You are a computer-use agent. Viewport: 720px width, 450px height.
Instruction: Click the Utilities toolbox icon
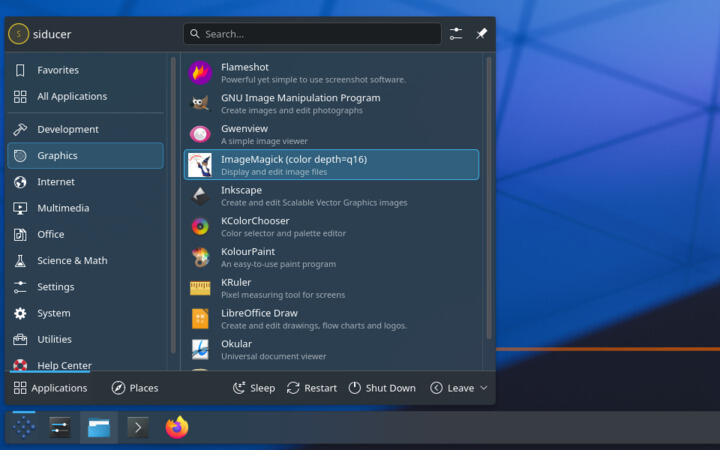(x=20, y=339)
